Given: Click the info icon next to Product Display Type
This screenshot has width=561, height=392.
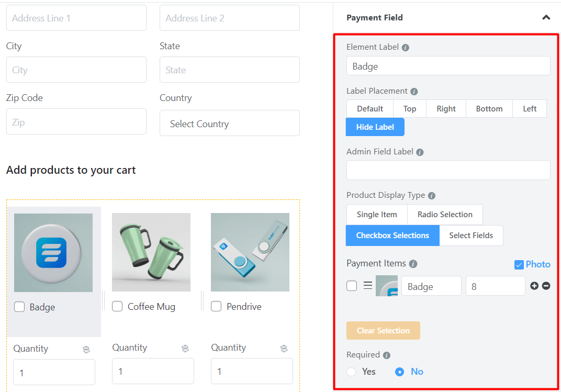Looking at the screenshot, I should pyautogui.click(x=431, y=195).
